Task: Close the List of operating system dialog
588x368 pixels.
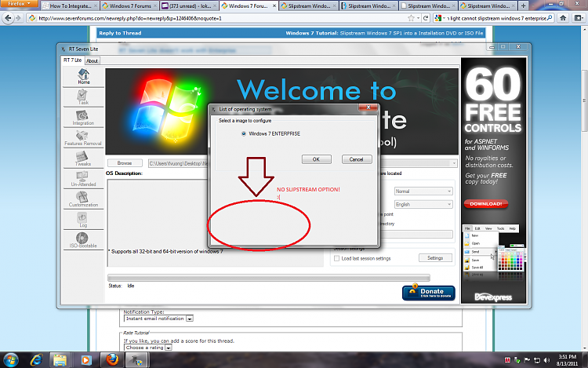Action: click(x=368, y=107)
